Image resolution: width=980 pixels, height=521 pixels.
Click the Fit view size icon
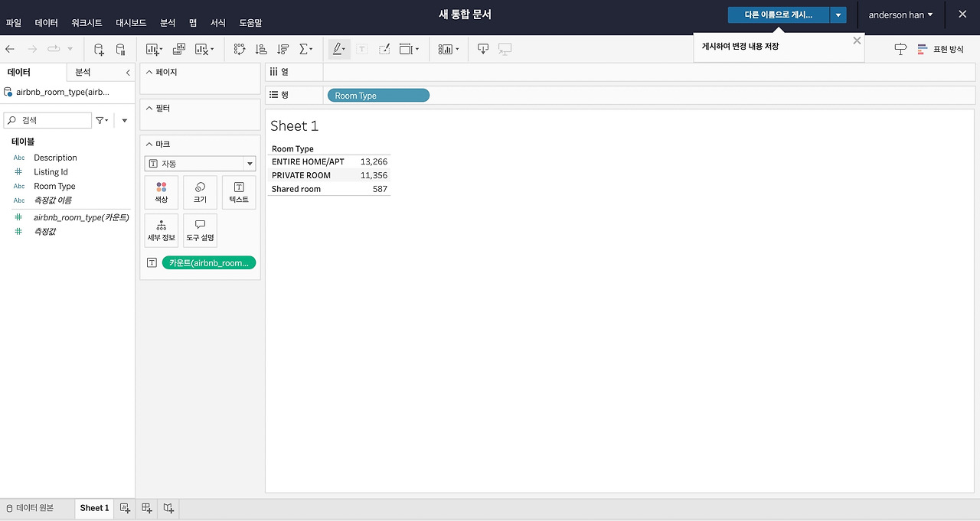click(x=409, y=49)
